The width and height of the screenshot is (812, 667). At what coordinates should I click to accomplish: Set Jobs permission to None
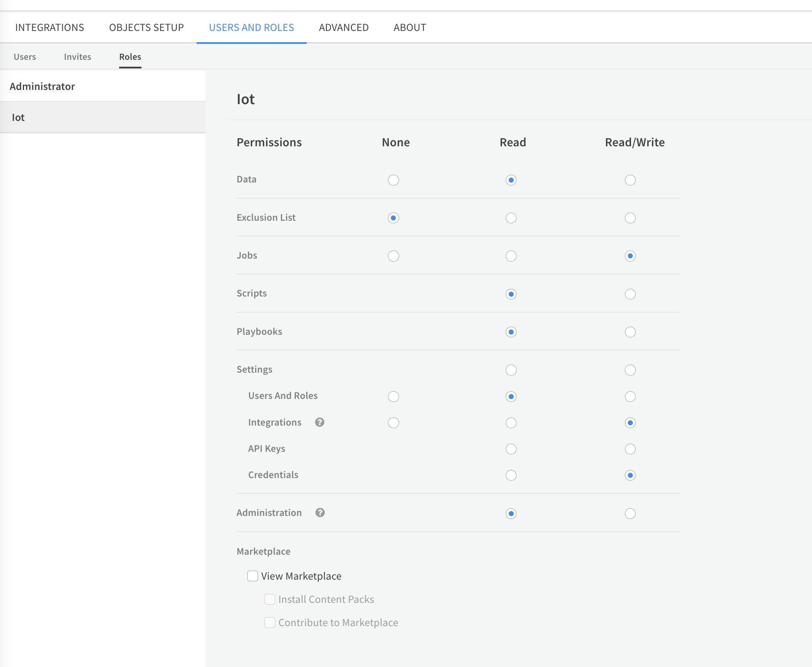(x=393, y=256)
